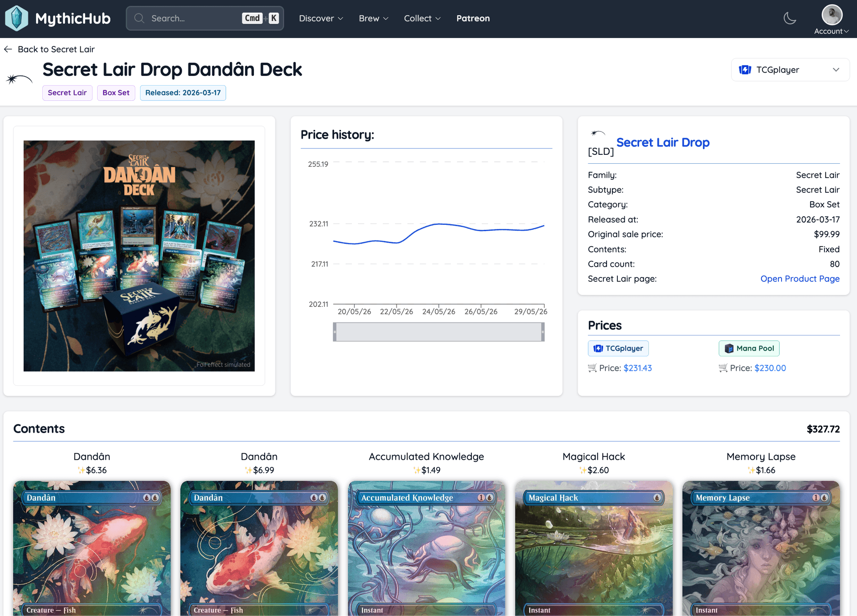Viewport: 857px width, 616px height.
Task: Click the chevron next to Account
Action: [x=846, y=31]
